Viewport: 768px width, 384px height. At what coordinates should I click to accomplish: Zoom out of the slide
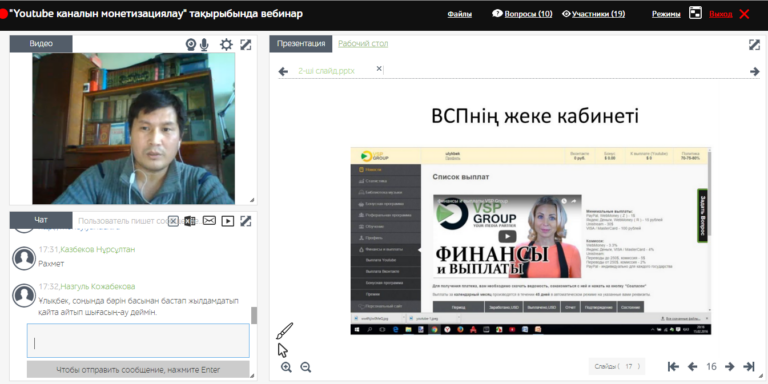tap(306, 367)
